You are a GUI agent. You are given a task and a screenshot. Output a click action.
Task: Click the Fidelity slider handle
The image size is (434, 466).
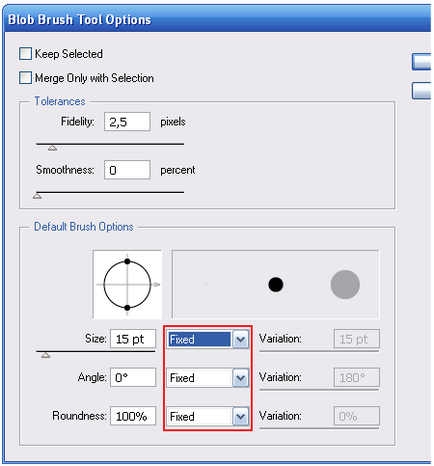click(x=52, y=148)
